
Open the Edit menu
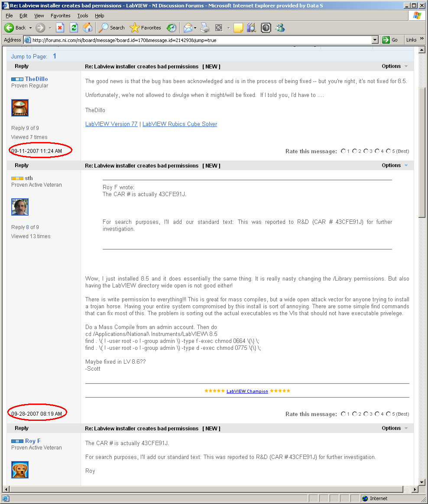[x=23, y=16]
